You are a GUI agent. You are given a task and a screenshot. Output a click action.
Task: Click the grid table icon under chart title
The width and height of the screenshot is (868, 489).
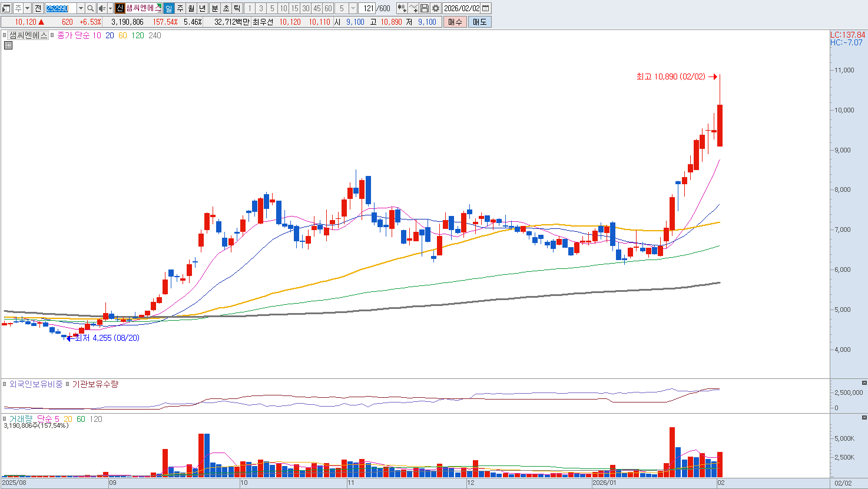click(8, 45)
